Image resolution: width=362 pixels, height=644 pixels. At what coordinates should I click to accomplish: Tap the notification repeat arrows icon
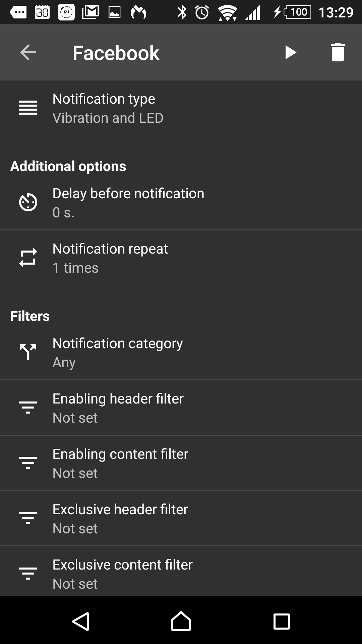[x=28, y=258]
